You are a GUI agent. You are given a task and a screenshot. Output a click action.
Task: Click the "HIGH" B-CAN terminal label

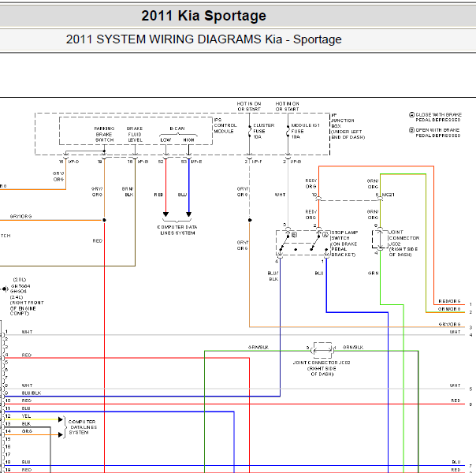188,140
